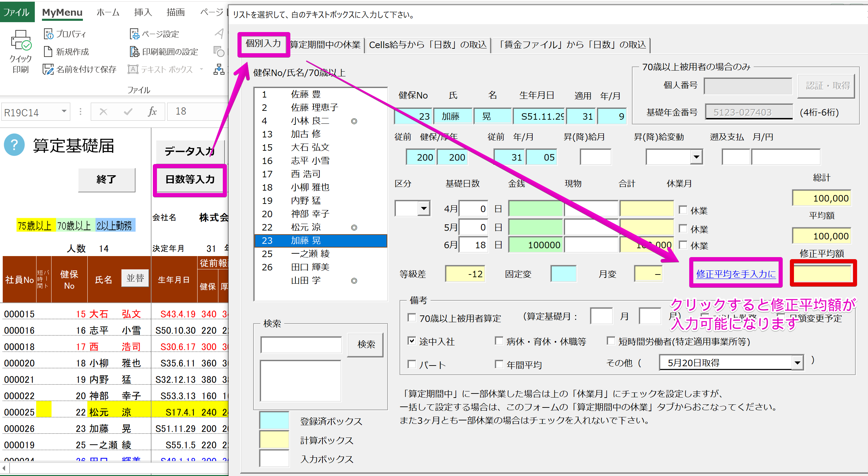Select the MyMenu ribbon tab

[62, 12]
